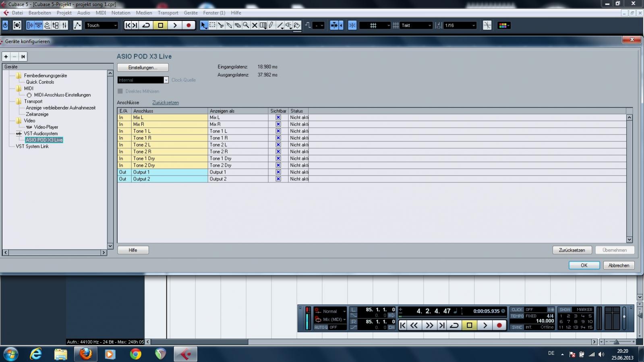Uncheck Sichtbar for Mix L
This screenshot has width=644, height=362.
point(278,118)
